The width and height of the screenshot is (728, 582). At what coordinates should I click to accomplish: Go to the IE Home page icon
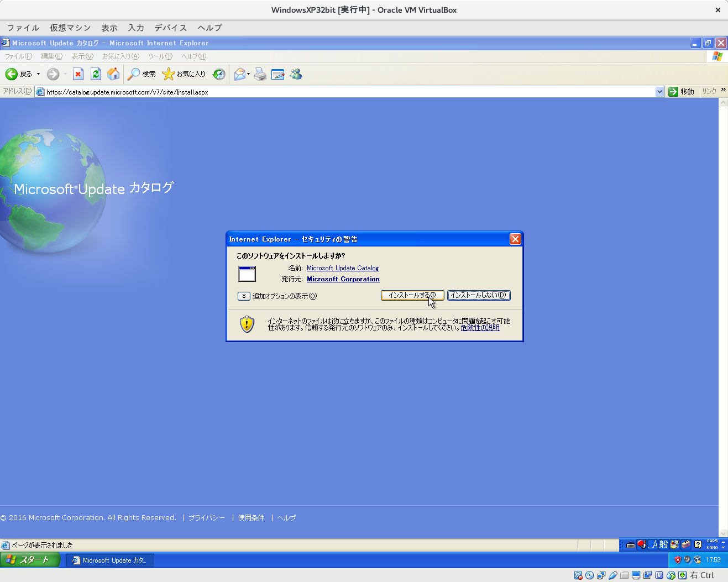[113, 74]
